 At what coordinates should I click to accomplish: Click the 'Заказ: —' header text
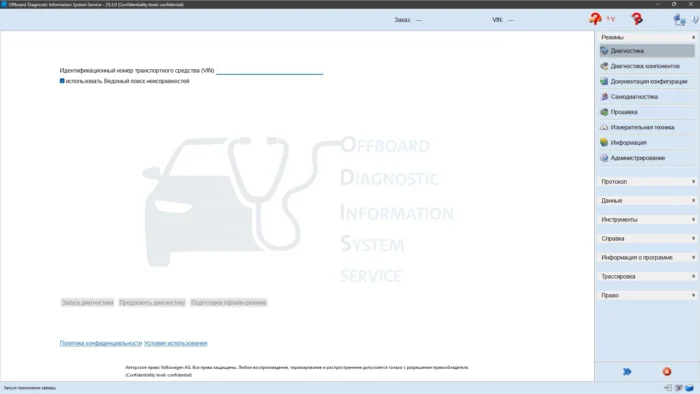(x=408, y=20)
